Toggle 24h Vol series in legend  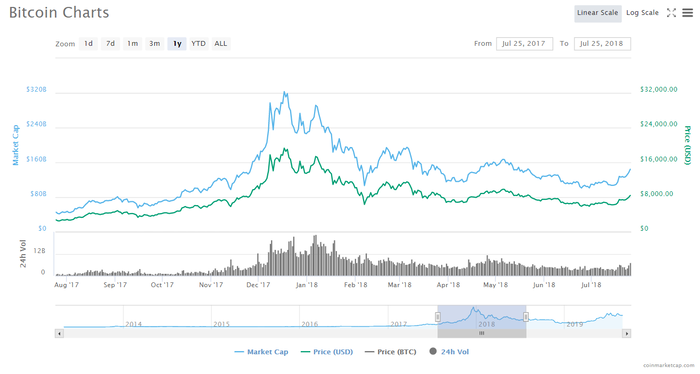click(449, 352)
